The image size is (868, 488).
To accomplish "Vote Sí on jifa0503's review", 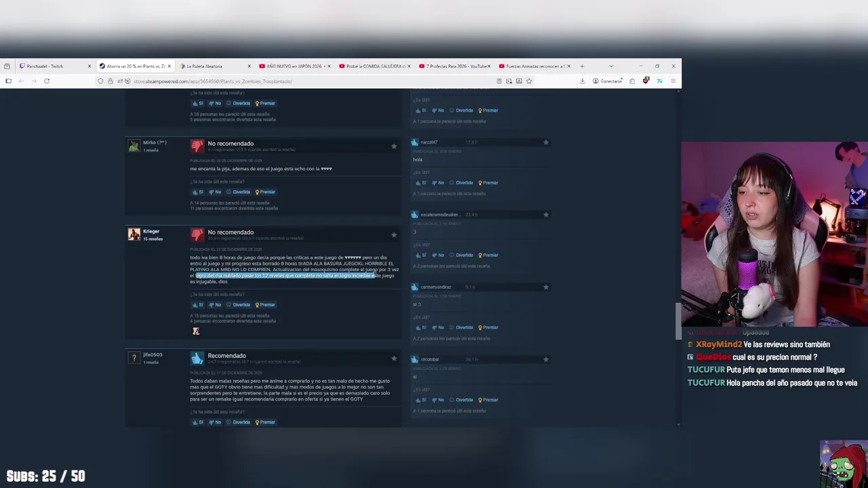I will pyautogui.click(x=198, y=422).
